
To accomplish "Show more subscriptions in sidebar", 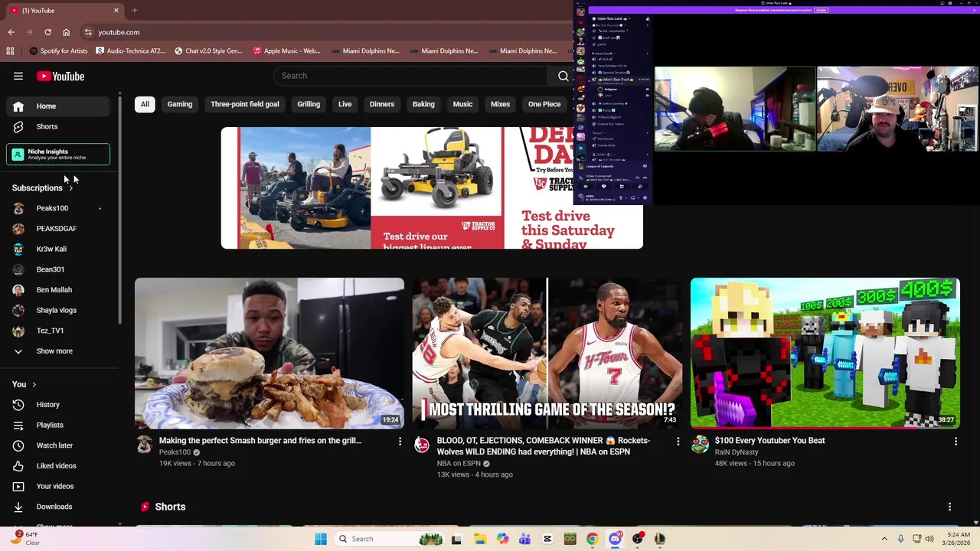I will (x=60, y=351).
